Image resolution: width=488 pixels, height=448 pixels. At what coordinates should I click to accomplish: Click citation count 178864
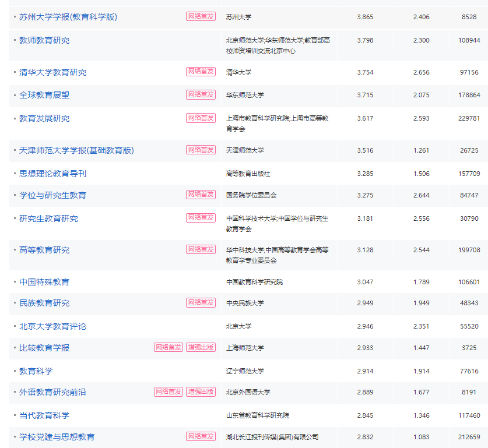[x=469, y=95]
